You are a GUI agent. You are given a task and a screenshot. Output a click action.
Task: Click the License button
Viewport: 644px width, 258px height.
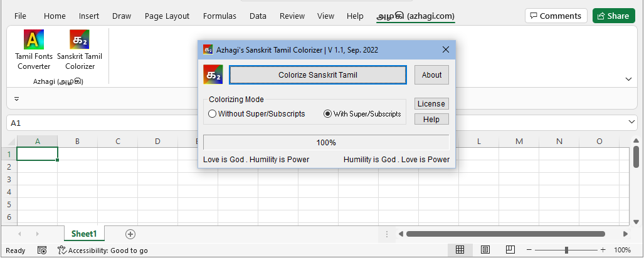[431, 104]
